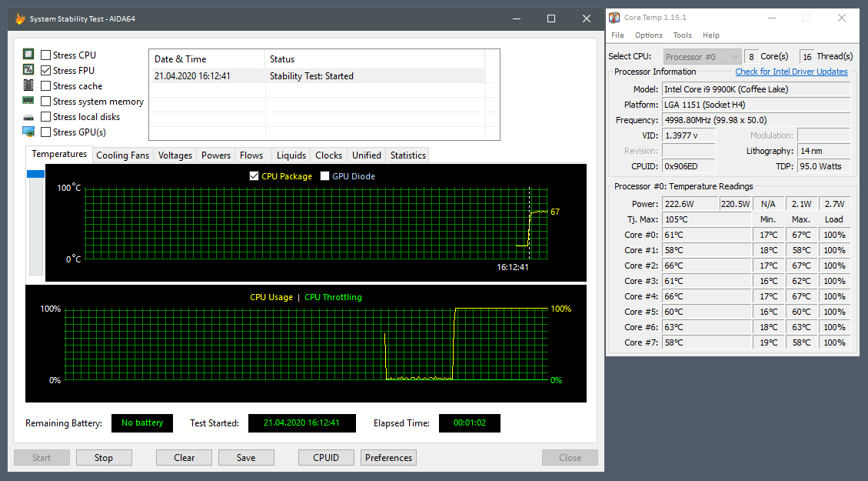This screenshot has height=481, width=868.
Task: Switch to the Clocks tab
Action: [329, 155]
